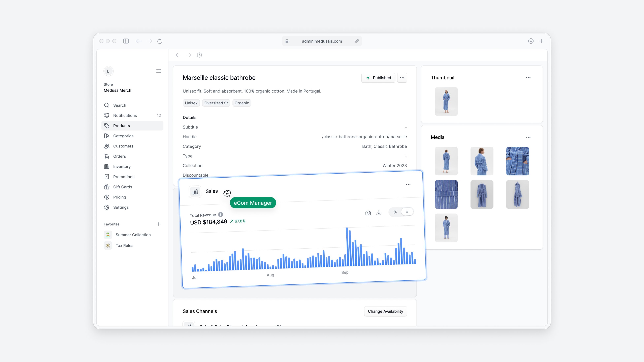Add a new favorite with plus icon
The height and width of the screenshot is (362, 644).
point(159,224)
